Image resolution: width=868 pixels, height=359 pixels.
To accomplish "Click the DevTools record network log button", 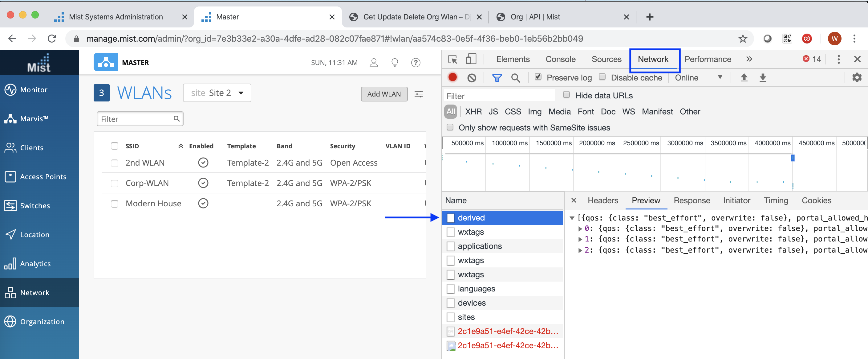I will point(452,78).
